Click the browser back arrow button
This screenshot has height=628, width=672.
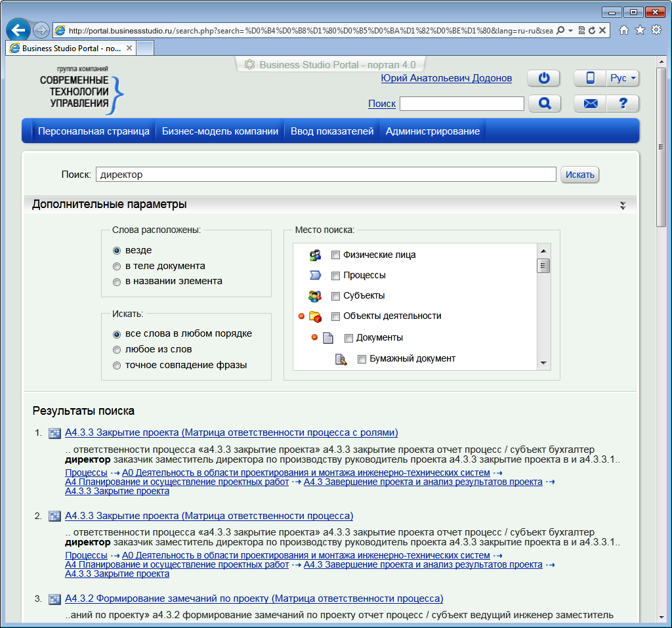[x=18, y=30]
